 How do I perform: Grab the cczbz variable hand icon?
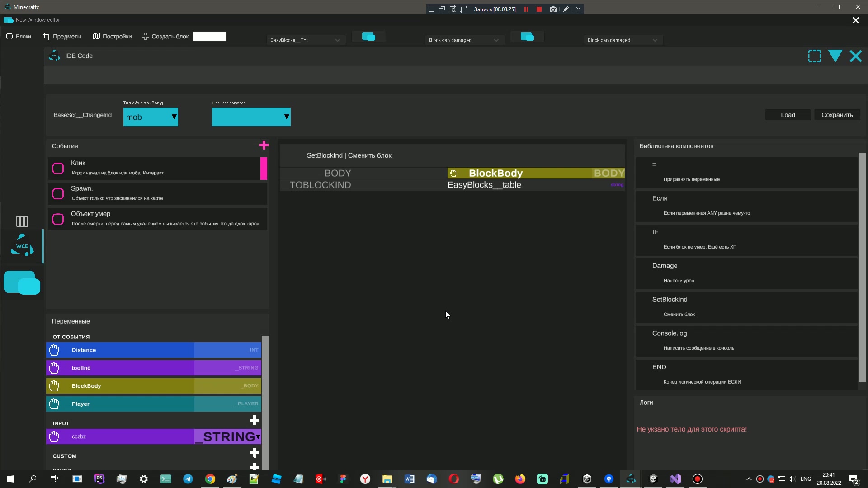[x=54, y=436]
